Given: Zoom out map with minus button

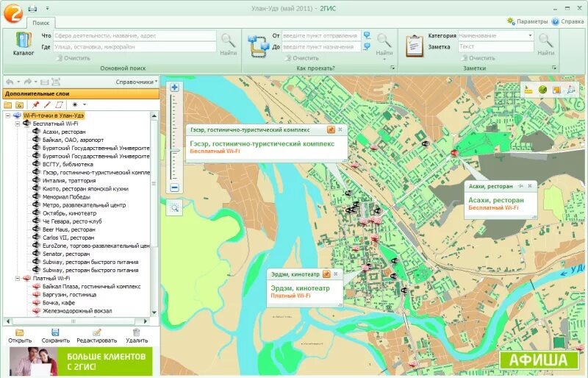Looking at the screenshot, I should pos(174,188).
